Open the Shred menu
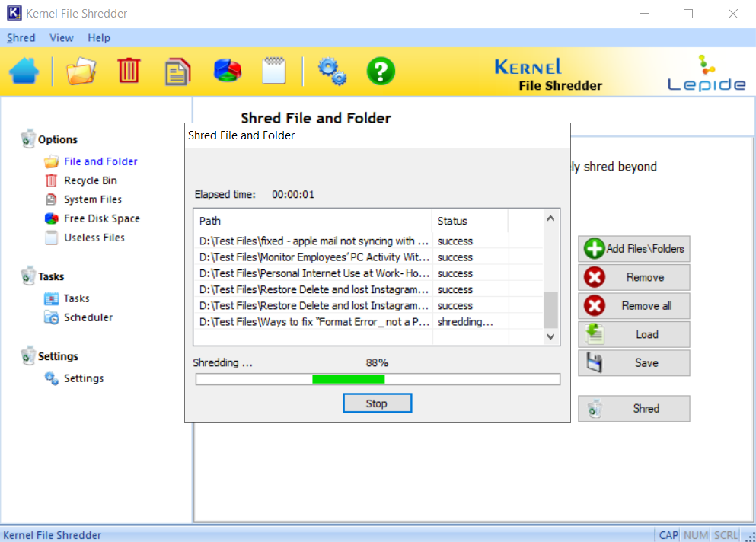The height and width of the screenshot is (542, 756). tap(21, 37)
